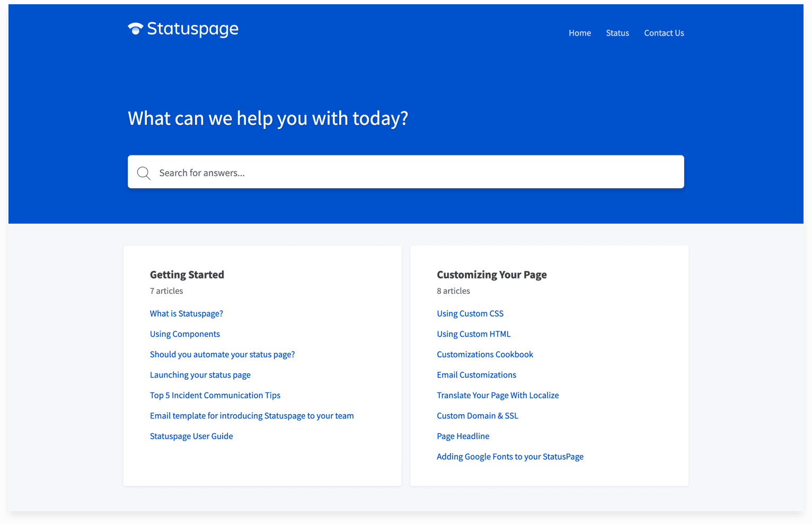This screenshot has height=524, width=812.
Task: Open the Home menu item
Action: pyautogui.click(x=579, y=33)
